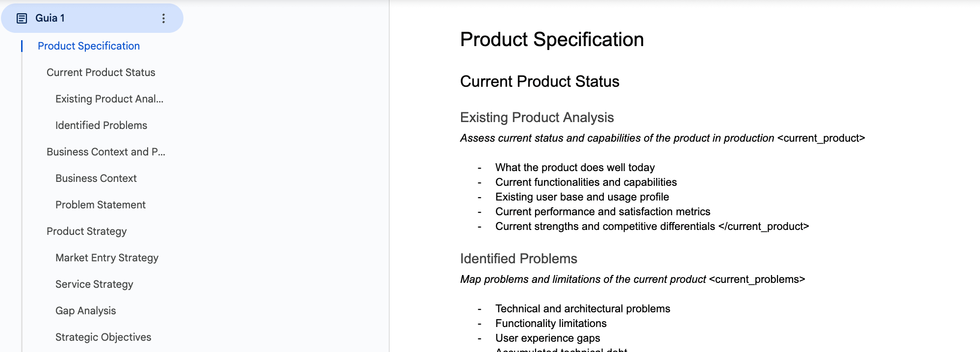Click the Existing Product Analysis heading in document
Screen dimensions: 980x352
(537, 118)
